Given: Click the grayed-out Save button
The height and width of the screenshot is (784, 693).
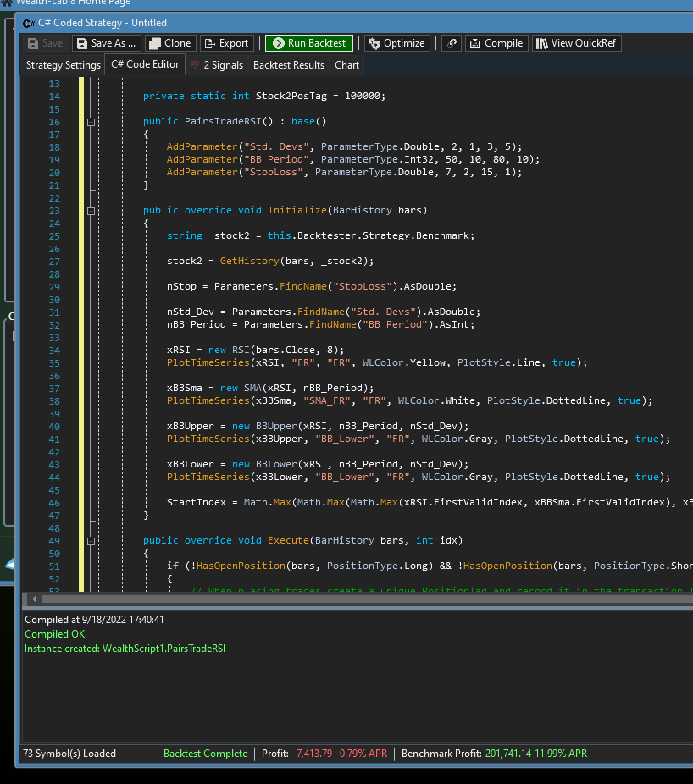Looking at the screenshot, I should [x=46, y=43].
